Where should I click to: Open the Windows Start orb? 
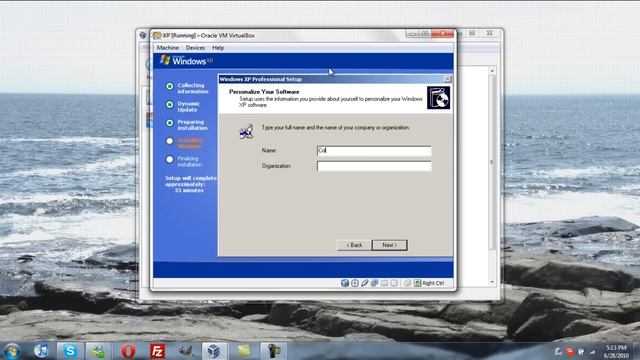[11, 351]
